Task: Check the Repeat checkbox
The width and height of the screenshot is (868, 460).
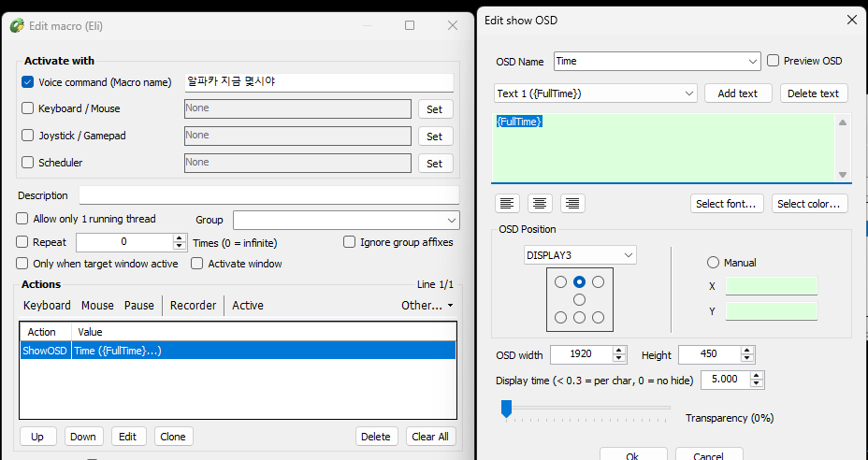Action: (22, 242)
